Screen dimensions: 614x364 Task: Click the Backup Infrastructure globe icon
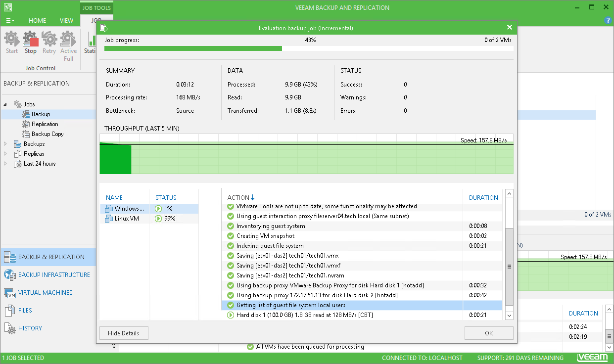pyautogui.click(x=10, y=275)
